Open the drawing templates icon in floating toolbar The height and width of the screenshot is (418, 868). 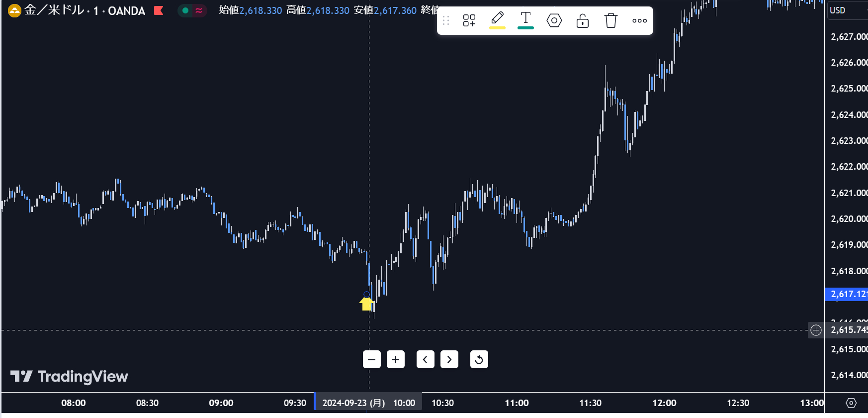coord(469,20)
